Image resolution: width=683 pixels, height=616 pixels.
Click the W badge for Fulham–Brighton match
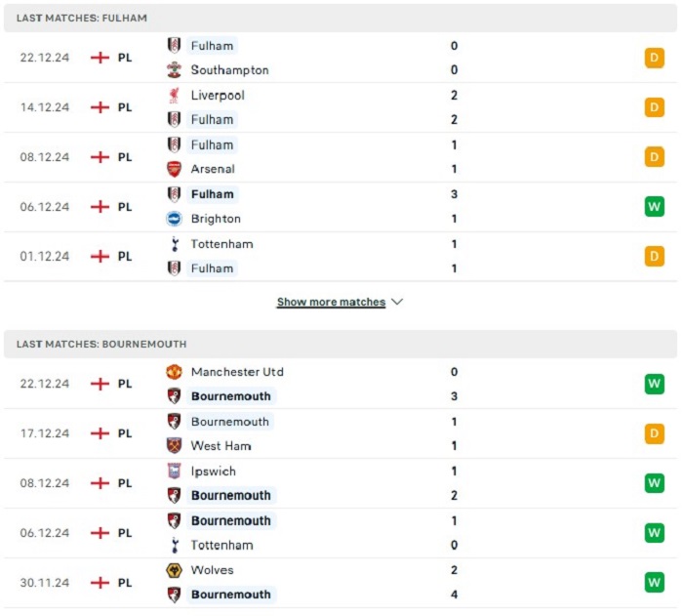(655, 207)
